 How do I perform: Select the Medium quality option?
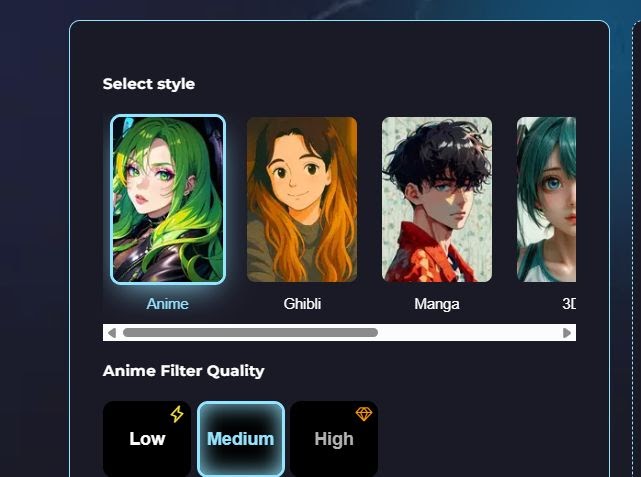pyautogui.click(x=241, y=439)
